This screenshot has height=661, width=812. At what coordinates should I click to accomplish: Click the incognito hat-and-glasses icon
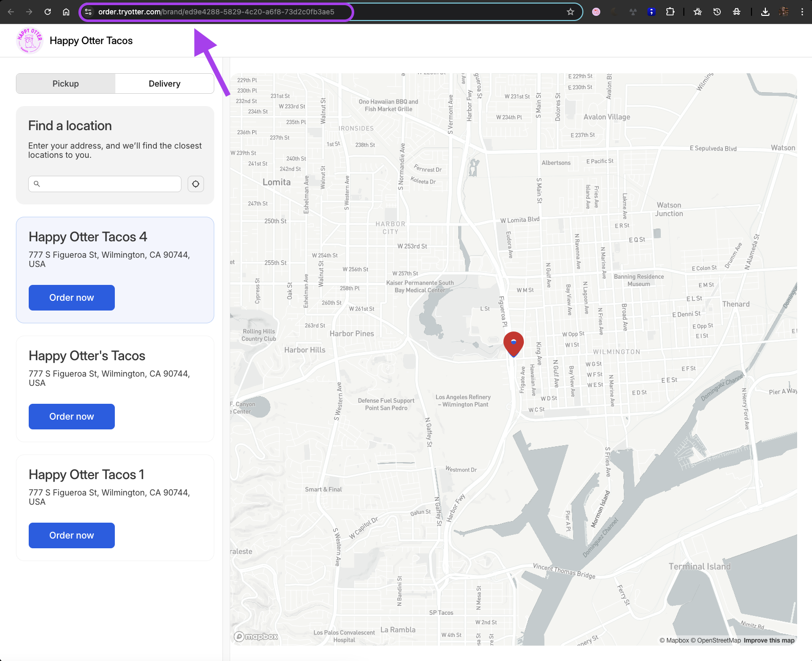coord(737,12)
